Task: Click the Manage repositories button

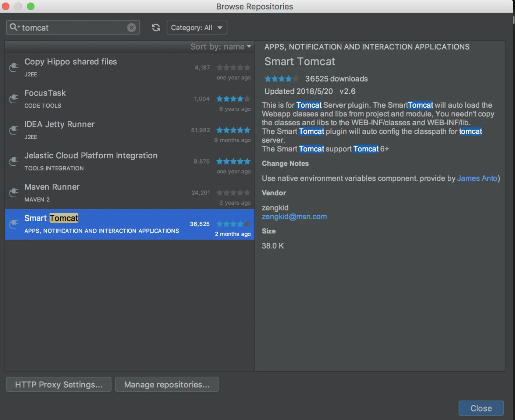Action: click(x=167, y=384)
